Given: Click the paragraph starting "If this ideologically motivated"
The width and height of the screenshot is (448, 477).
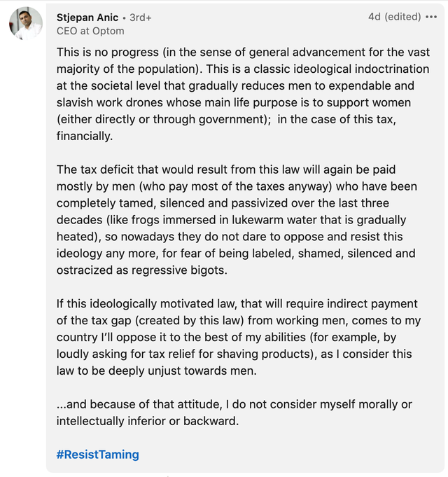Looking at the screenshot, I should 239,337.
